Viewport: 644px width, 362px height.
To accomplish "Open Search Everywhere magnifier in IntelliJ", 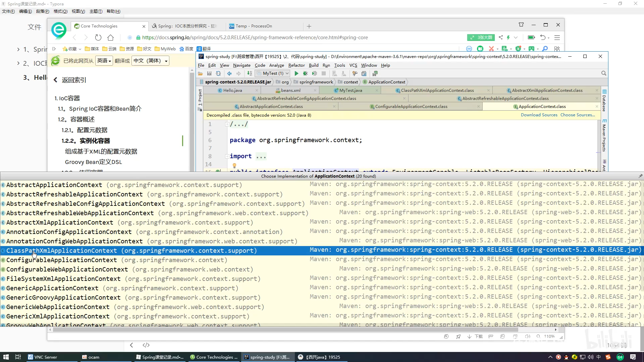I will click(604, 73).
